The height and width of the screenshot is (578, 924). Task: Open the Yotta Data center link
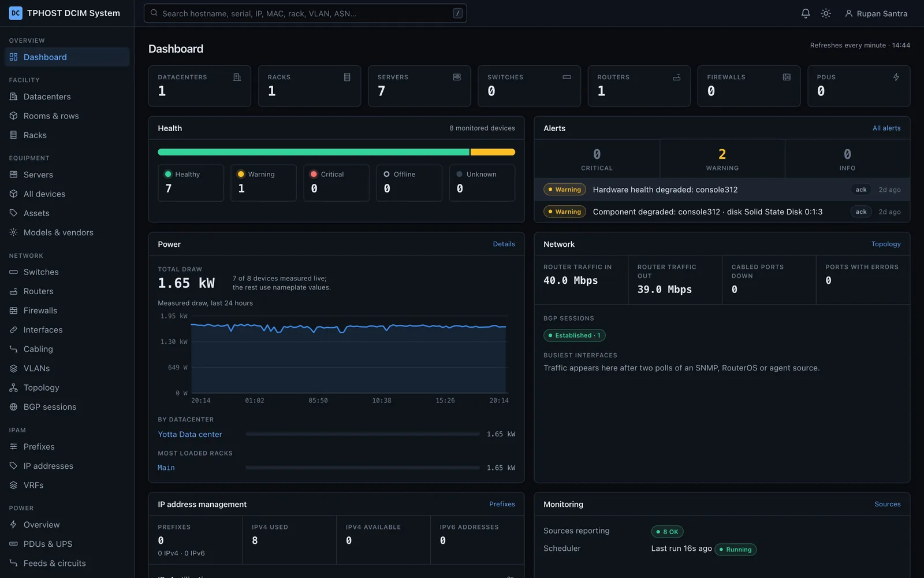pyautogui.click(x=190, y=434)
